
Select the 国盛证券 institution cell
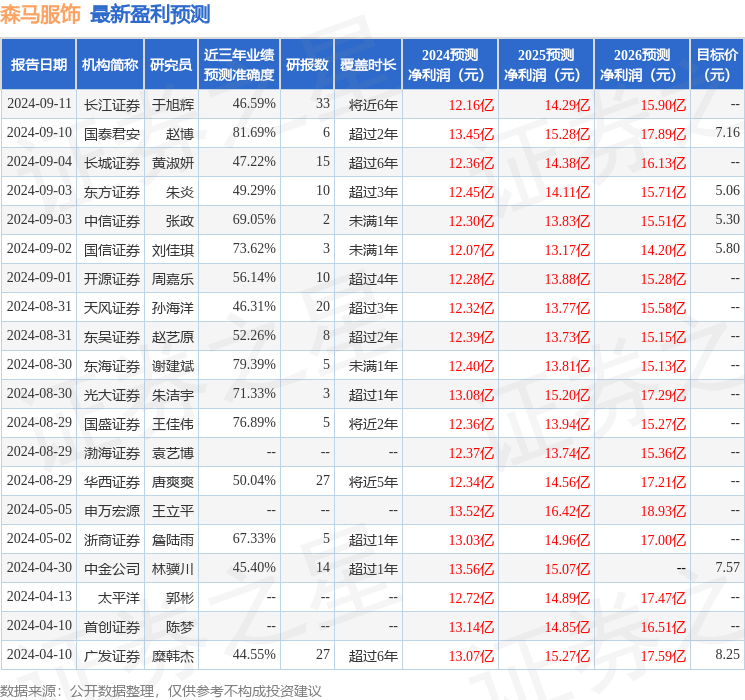pyautogui.click(x=112, y=424)
